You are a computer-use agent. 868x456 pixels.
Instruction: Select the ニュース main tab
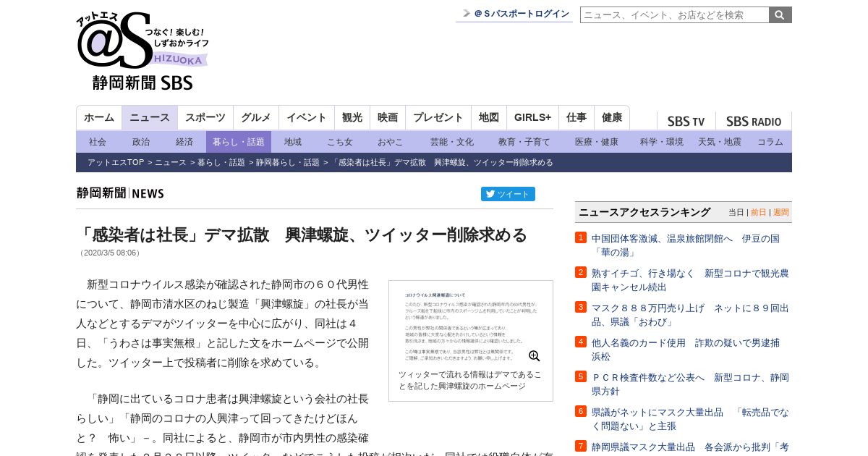tap(150, 118)
